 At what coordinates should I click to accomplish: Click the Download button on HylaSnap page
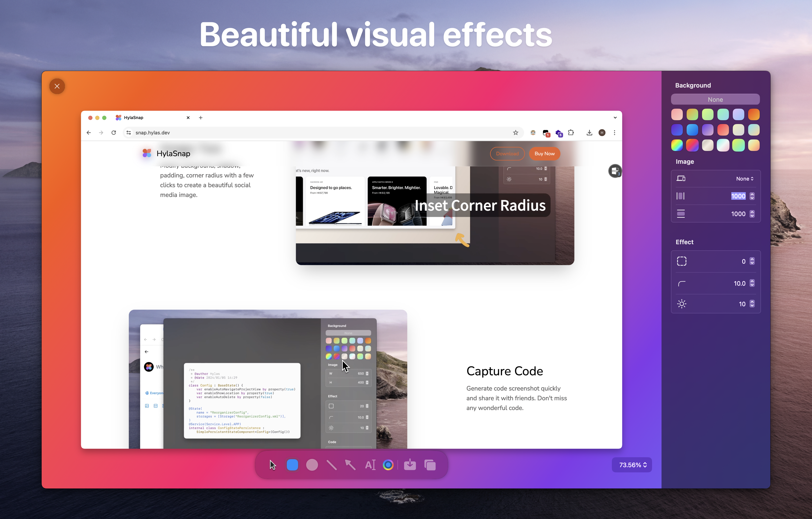coord(507,153)
